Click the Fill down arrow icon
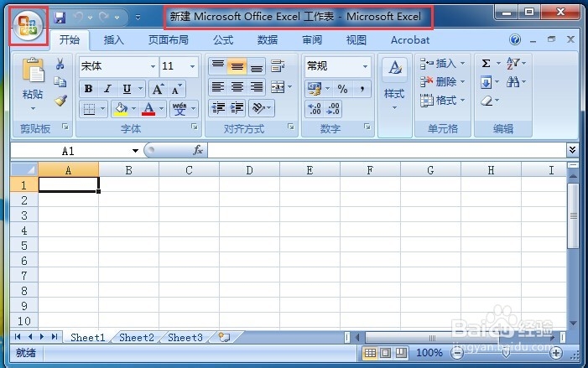The image size is (588, 368). [486, 82]
